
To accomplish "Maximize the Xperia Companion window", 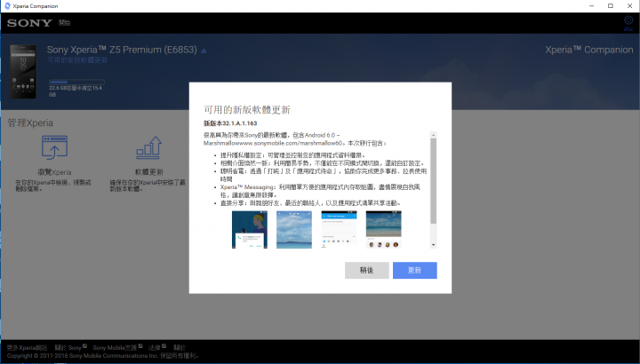I will pos(611,5).
